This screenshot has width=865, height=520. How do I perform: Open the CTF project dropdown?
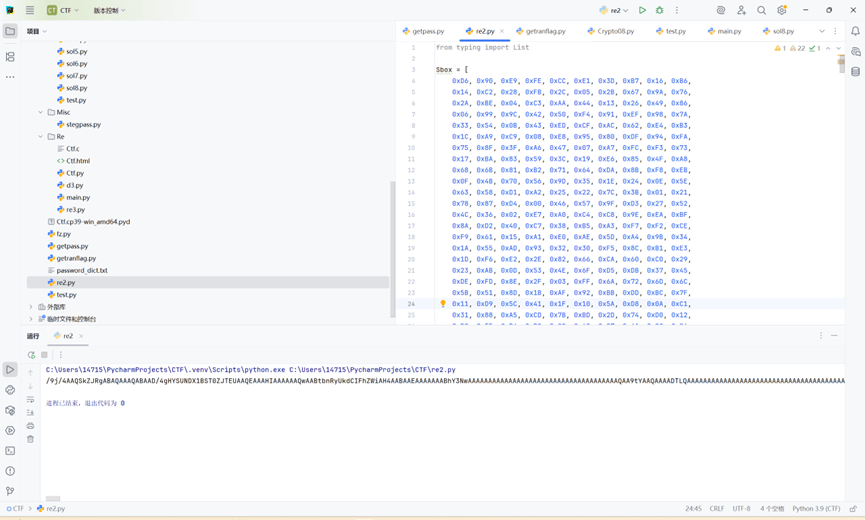63,10
